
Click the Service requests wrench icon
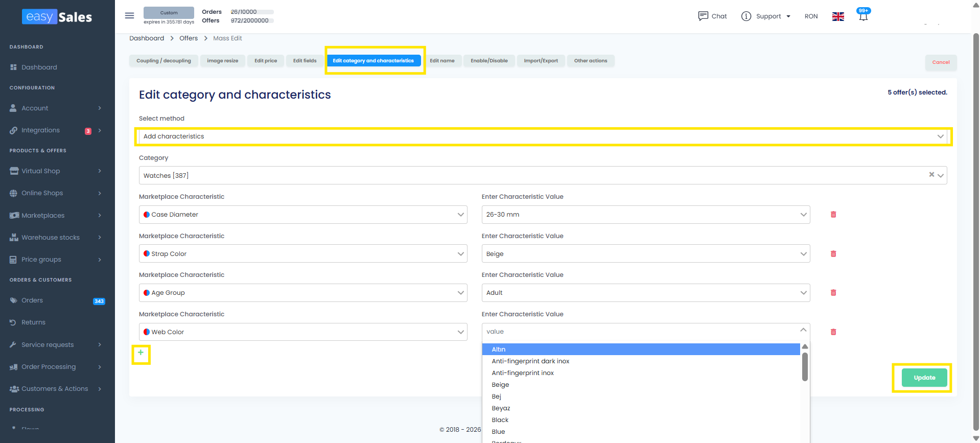[13, 344]
